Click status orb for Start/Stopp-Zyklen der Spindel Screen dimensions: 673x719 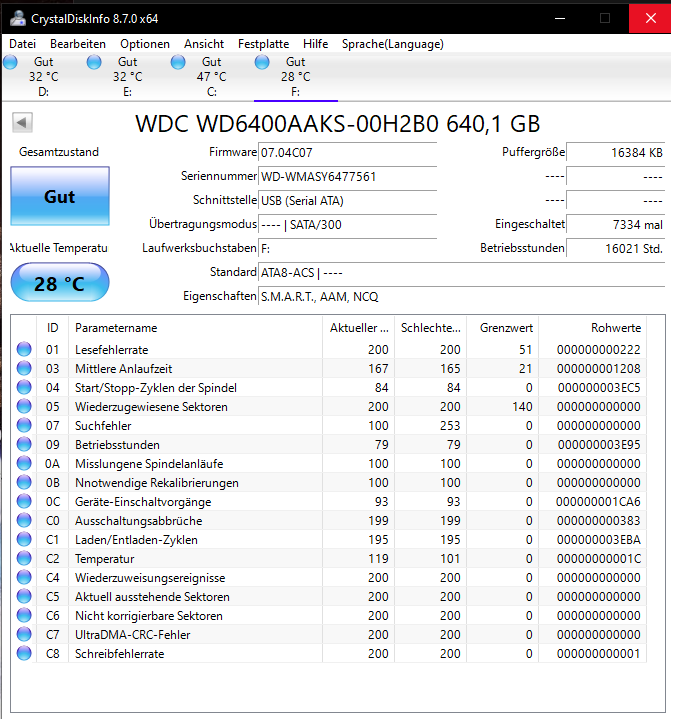click(24, 387)
